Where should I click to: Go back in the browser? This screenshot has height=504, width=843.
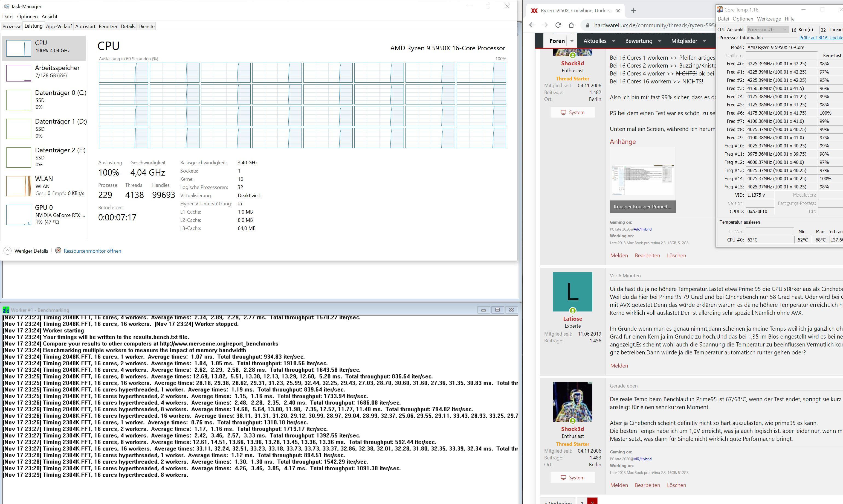(x=532, y=25)
